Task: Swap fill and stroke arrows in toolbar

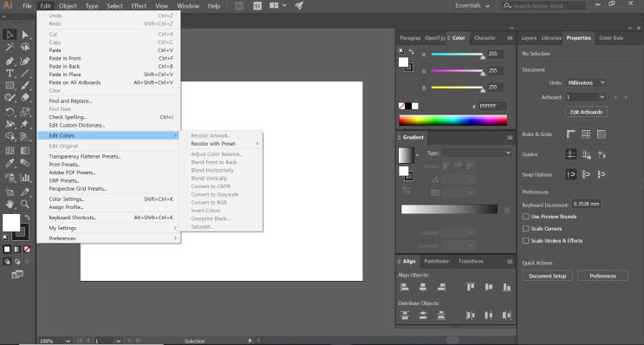Action: [x=27, y=217]
